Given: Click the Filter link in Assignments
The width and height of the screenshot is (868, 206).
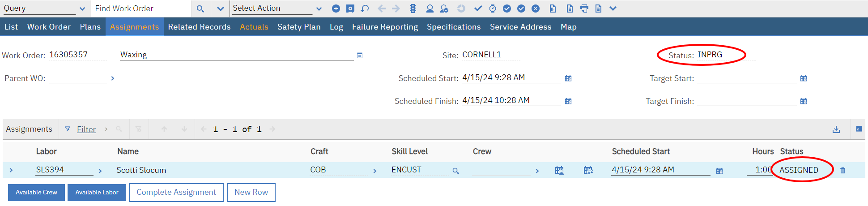Looking at the screenshot, I should coord(86,129).
